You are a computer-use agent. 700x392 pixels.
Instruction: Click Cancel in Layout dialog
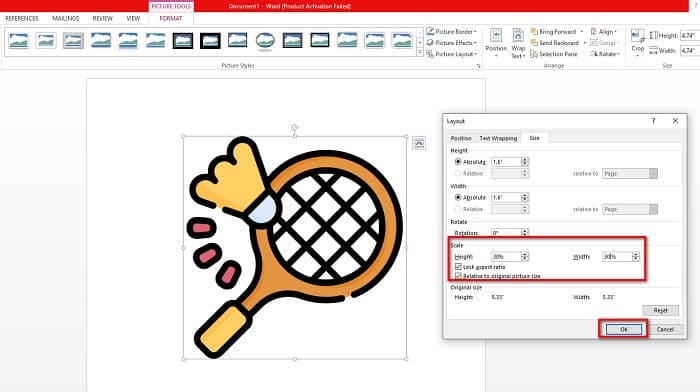point(665,329)
